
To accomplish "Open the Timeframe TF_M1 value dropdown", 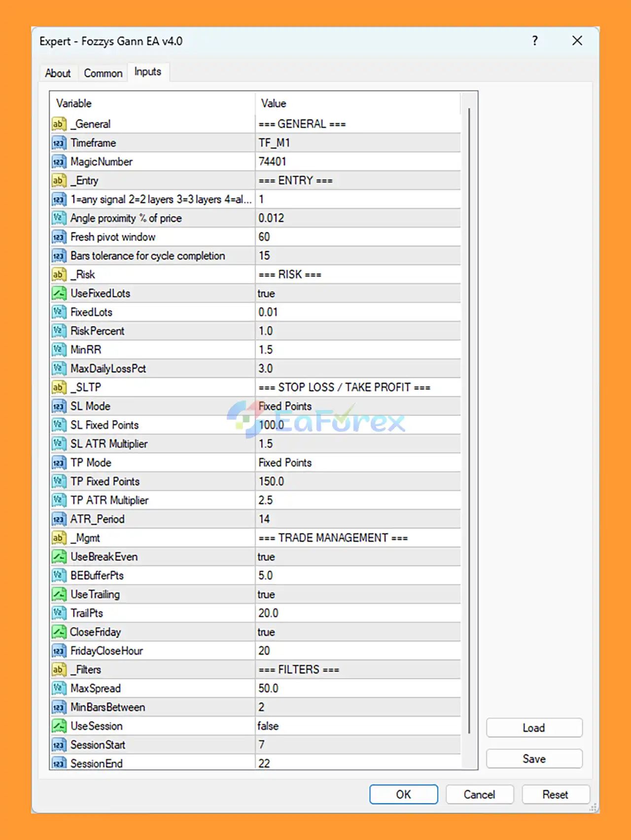I will point(357,143).
